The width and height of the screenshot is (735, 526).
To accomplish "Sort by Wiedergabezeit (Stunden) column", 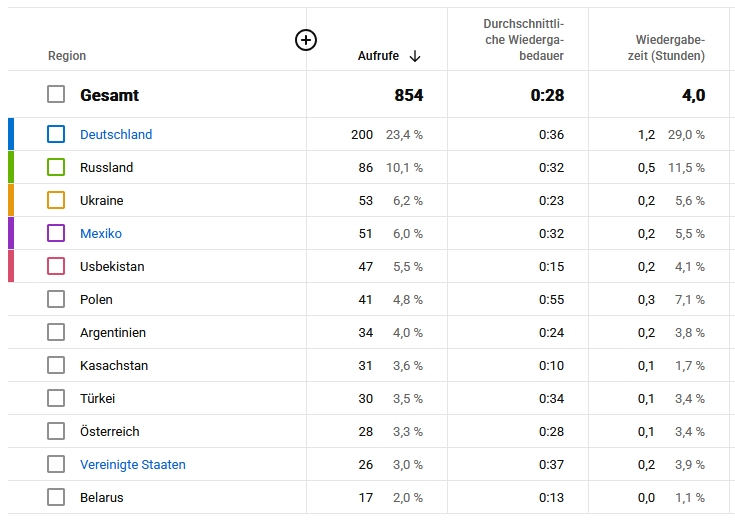I will (666, 48).
